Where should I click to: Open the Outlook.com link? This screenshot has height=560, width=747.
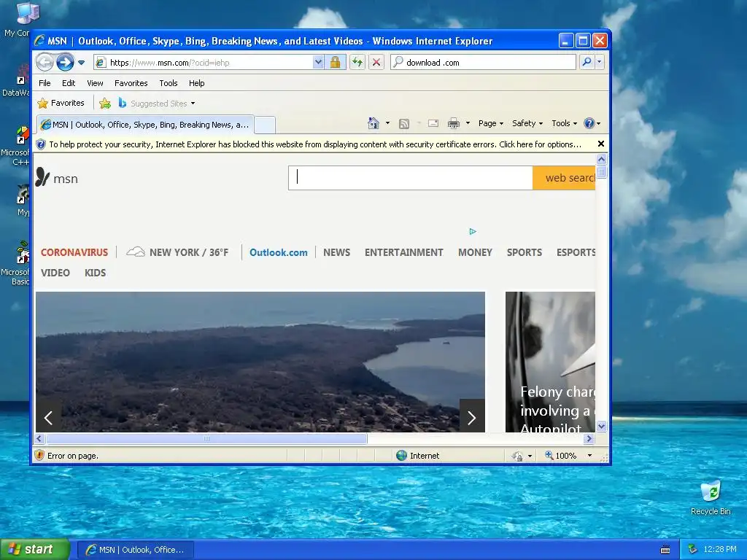279,252
